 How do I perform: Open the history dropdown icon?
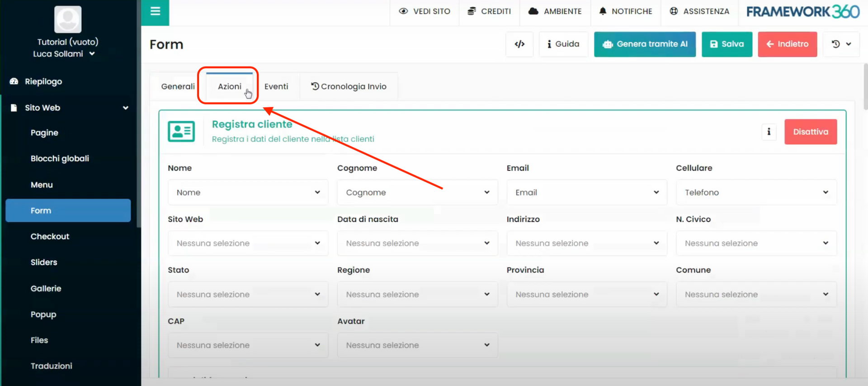click(x=841, y=44)
